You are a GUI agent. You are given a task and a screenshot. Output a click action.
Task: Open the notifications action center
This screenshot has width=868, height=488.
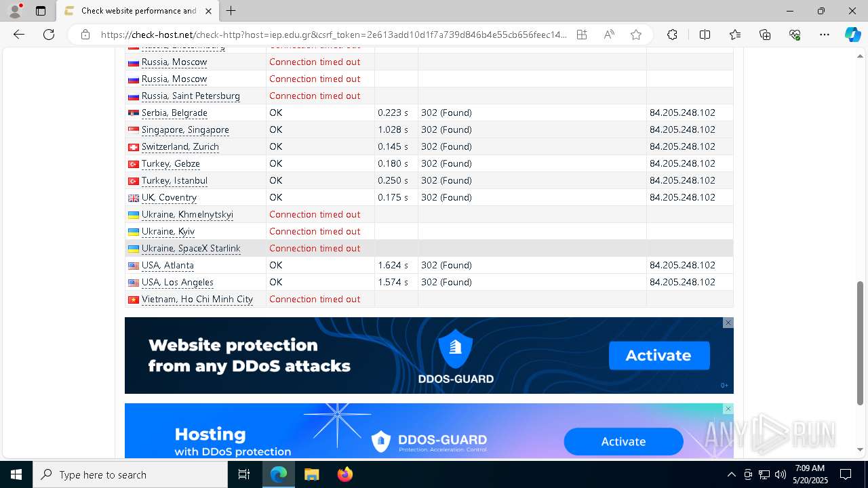click(846, 474)
